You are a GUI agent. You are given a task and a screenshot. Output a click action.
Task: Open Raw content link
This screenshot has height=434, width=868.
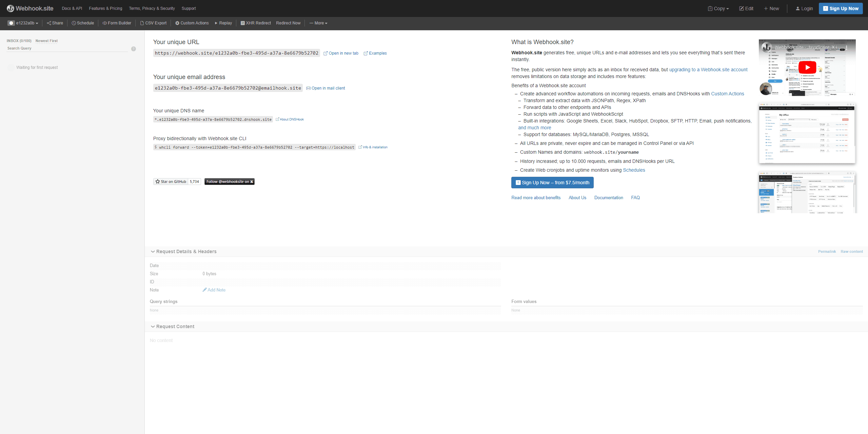[851, 251]
